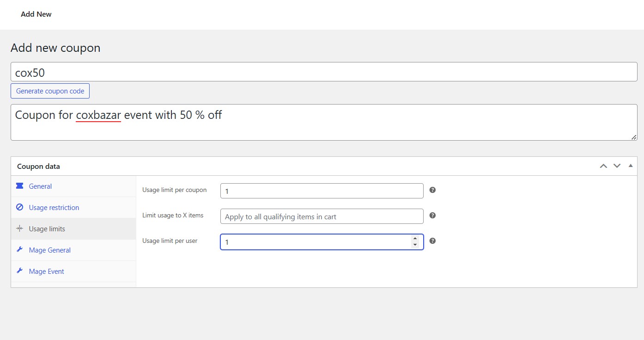Click the Usage limit per user label
The width and height of the screenshot is (644, 340).
pos(170,241)
